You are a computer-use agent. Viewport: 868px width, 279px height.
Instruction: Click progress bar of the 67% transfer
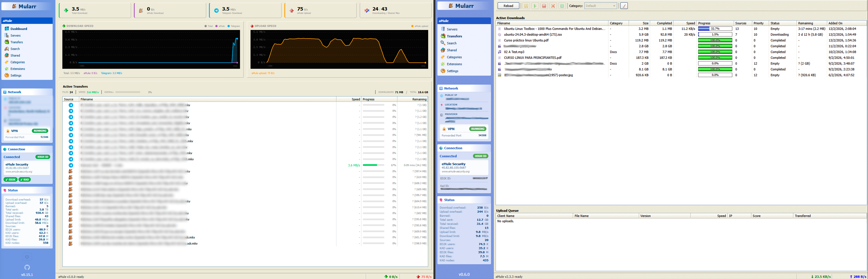(373, 165)
